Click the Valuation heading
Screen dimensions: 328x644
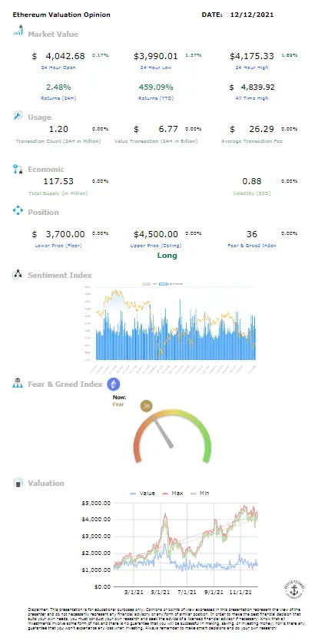(x=46, y=483)
